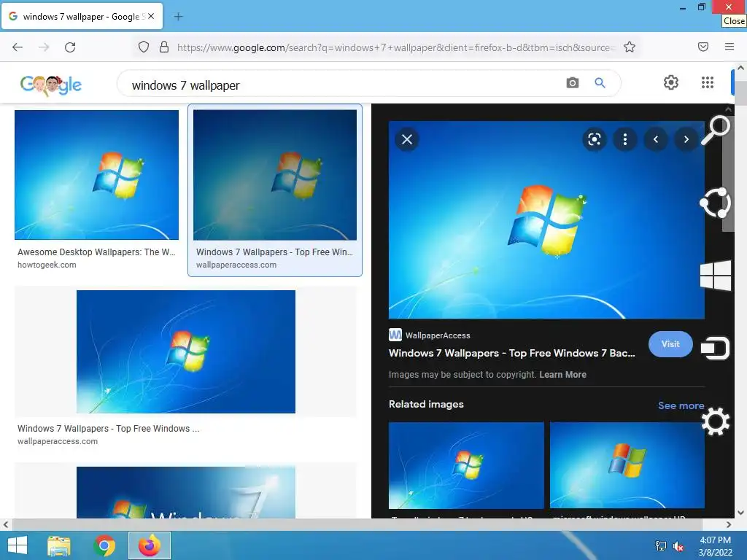Click the WallpaperAccess source name
Image resolution: width=747 pixels, height=560 pixels.
tap(438, 335)
